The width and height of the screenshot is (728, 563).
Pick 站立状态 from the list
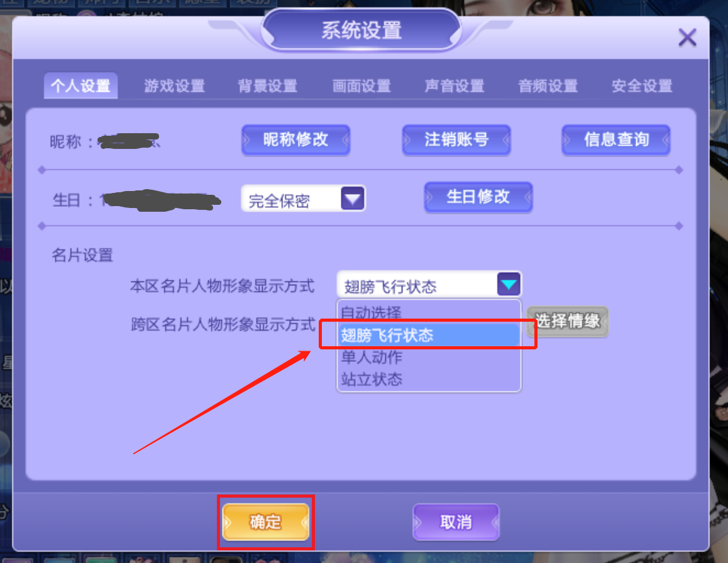point(428,379)
